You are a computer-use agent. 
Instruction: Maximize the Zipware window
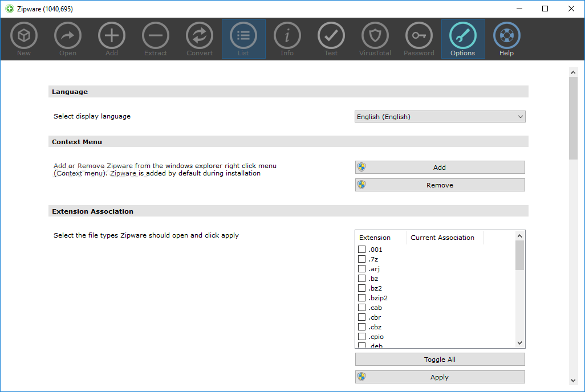[x=545, y=9]
